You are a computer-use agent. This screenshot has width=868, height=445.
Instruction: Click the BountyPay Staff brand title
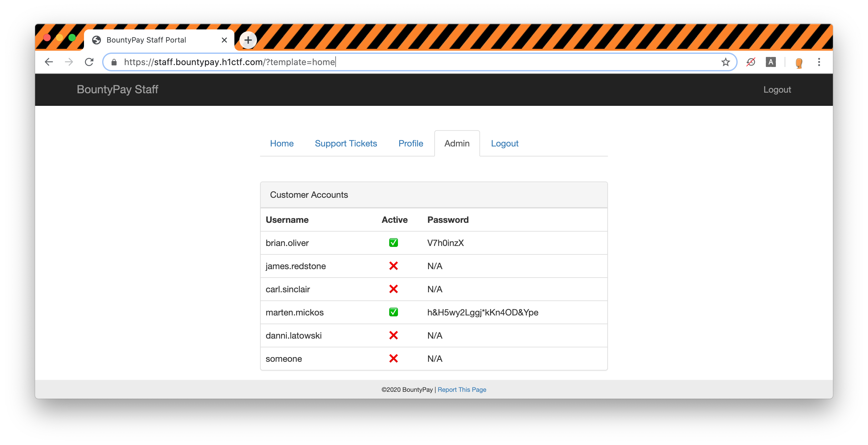pyautogui.click(x=117, y=90)
